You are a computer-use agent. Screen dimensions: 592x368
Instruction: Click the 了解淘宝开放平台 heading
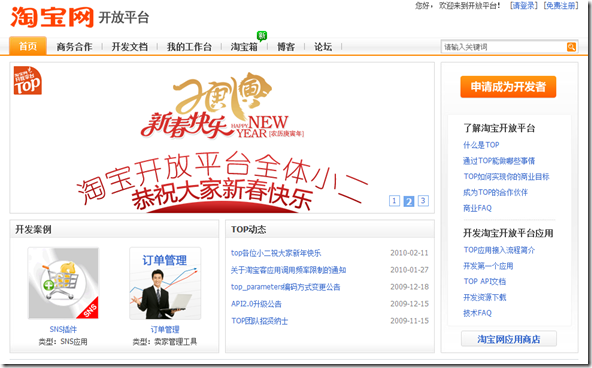coord(499,128)
